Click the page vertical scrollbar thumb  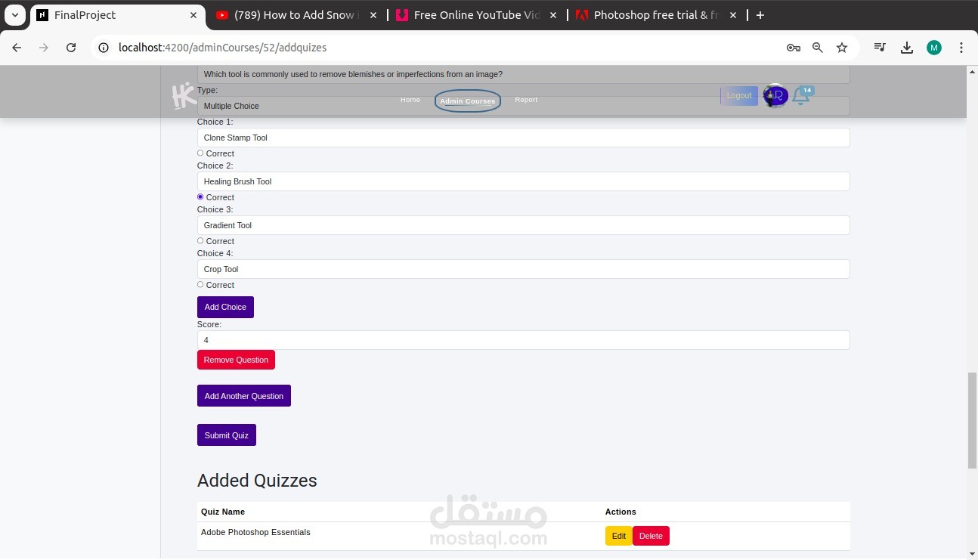coord(972,421)
